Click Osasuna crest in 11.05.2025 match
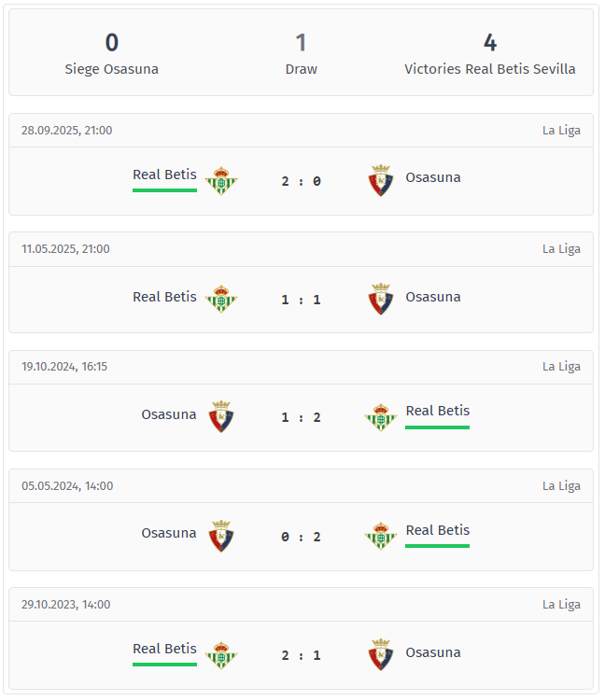Screen dimensions: 605x700 [x=381, y=299]
